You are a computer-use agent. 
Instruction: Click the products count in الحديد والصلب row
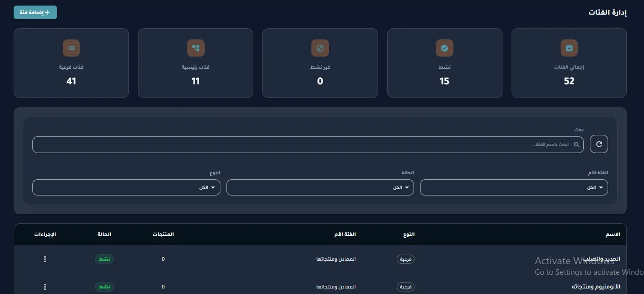pyautogui.click(x=163, y=259)
